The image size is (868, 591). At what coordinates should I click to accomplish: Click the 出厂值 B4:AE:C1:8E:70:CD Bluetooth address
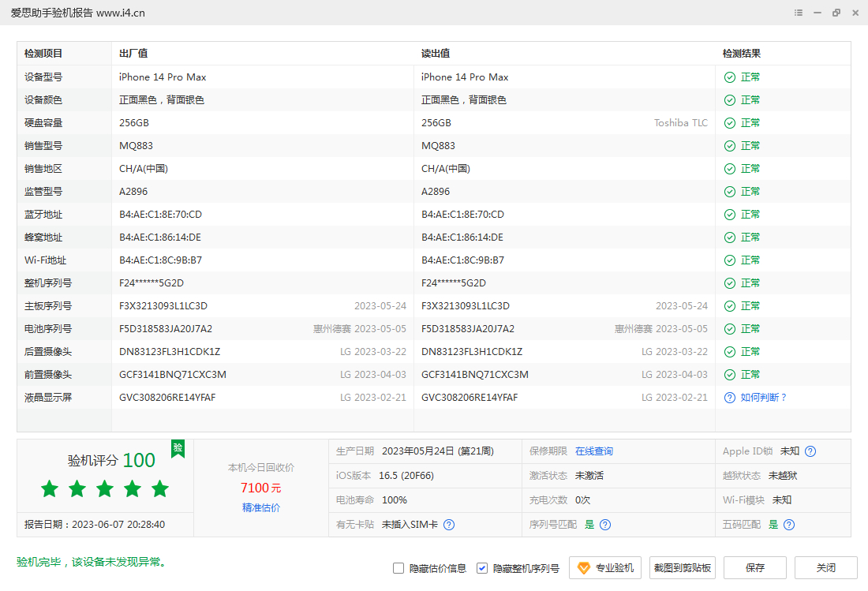[x=160, y=215]
